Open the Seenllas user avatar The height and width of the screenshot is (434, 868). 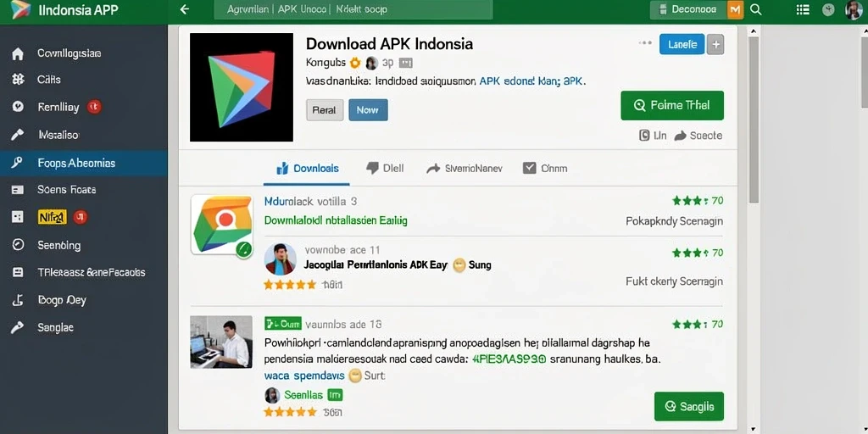pos(272,395)
